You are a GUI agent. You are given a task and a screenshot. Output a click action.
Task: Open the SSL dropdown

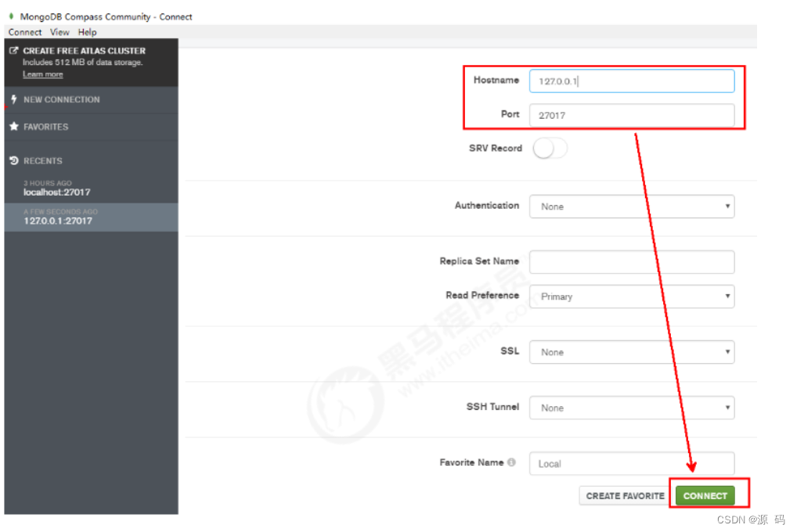pos(632,351)
